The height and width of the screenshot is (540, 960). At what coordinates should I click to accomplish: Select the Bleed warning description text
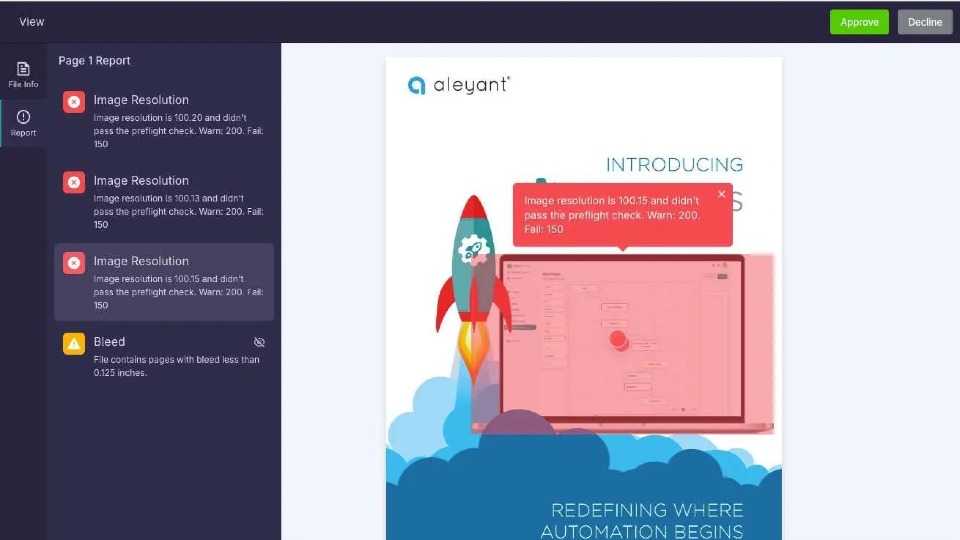click(176, 366)
